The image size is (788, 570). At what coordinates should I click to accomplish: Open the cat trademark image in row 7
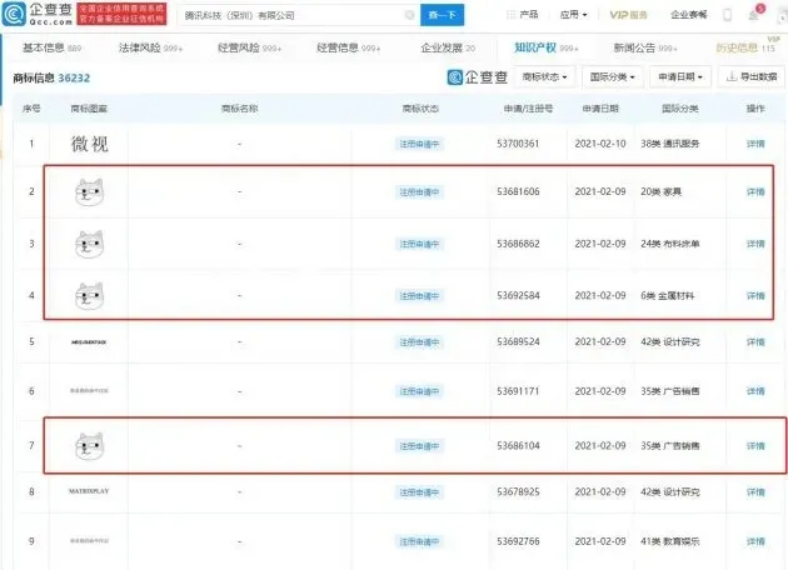pos(89,446)
